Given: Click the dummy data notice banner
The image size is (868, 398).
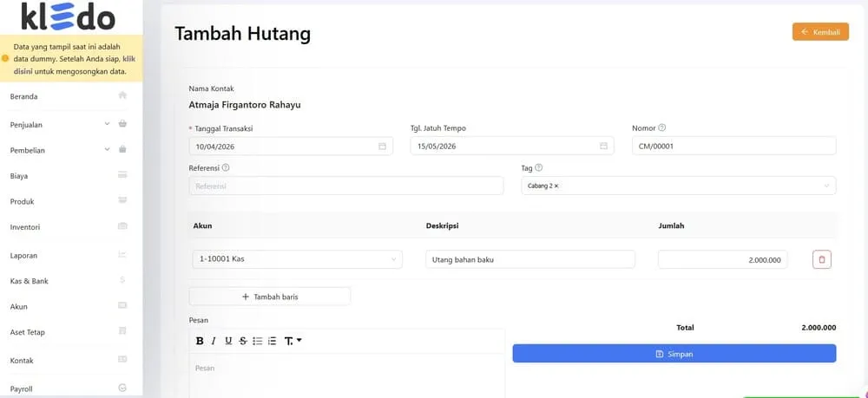Looking at the screenshot, I should tap(71, 59).
